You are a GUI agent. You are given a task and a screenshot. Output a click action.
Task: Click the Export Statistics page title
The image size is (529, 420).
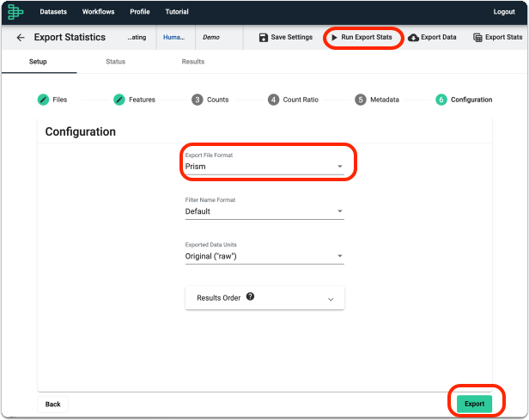tap(70, 37)
